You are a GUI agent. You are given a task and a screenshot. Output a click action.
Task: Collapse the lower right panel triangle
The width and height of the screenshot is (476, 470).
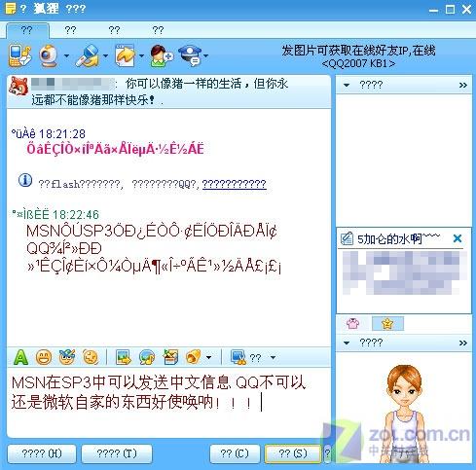(x=347, y=343)
